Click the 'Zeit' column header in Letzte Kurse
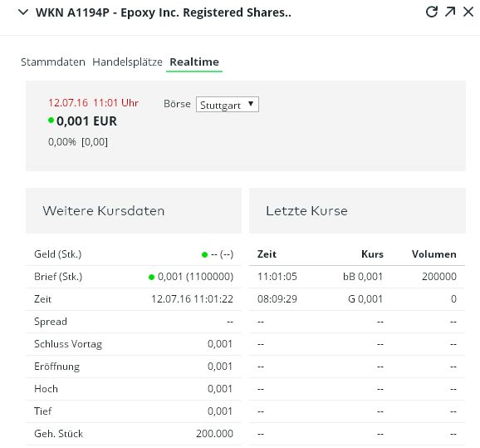Screen dimensions: 480x448 click(x=267, y=254)
